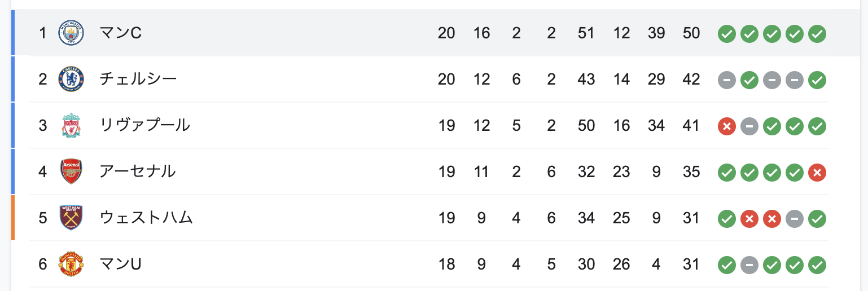Image resolution: width=868 pixels, height=291 pixels.
Task: Open the ウェストハム team link
Action: 146,218
